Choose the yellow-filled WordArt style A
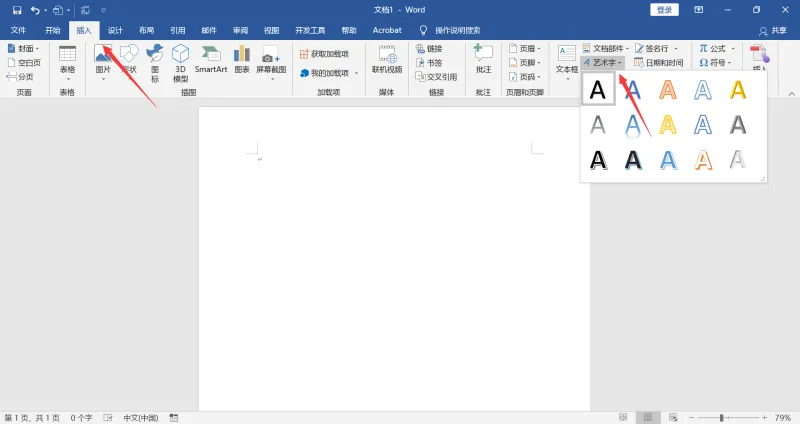This screenshot has height=424, width=800. pyautogui.click(x=738, y=90)
